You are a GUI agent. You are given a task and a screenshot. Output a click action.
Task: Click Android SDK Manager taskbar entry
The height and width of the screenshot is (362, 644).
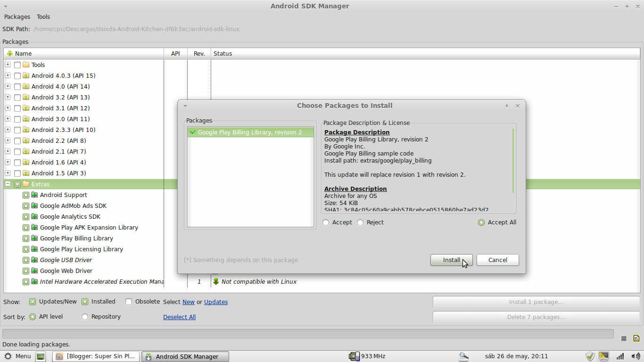pyautogui.click(x=185, y=356)
